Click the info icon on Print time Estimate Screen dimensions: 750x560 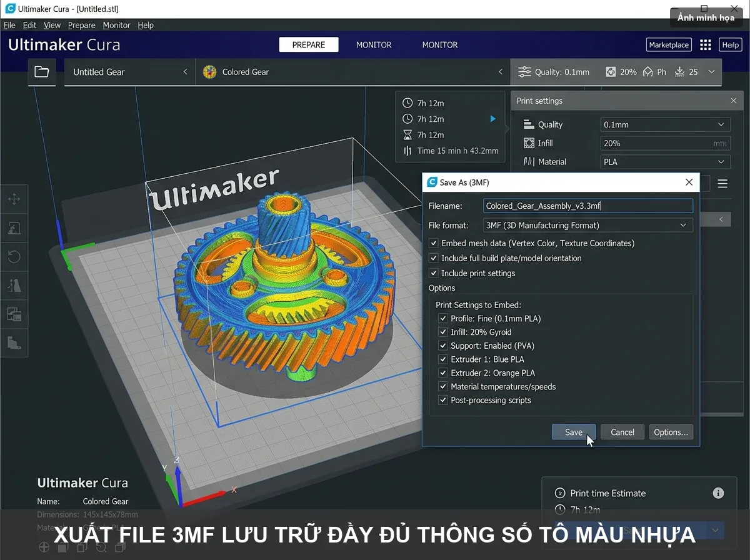click(x=718, y=493)
